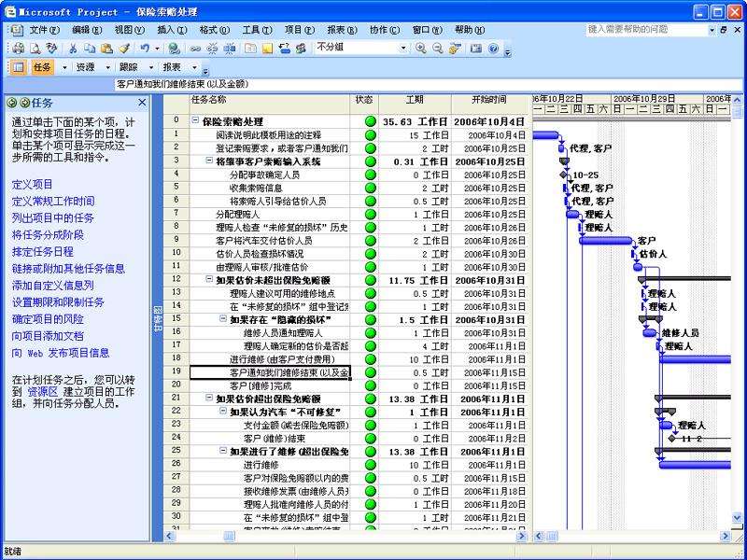The height and width of the screenshot is (560, 747).
Task: Open the 将任务分成阶段 link
Action: (48, 235)
